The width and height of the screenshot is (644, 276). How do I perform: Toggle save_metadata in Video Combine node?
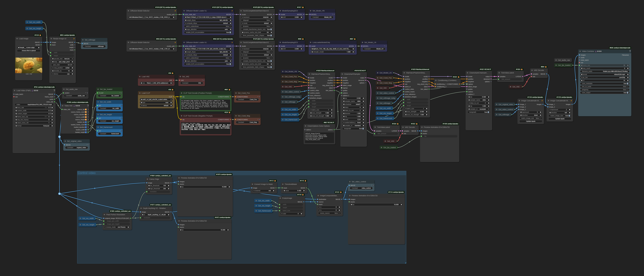click(627, 84)
